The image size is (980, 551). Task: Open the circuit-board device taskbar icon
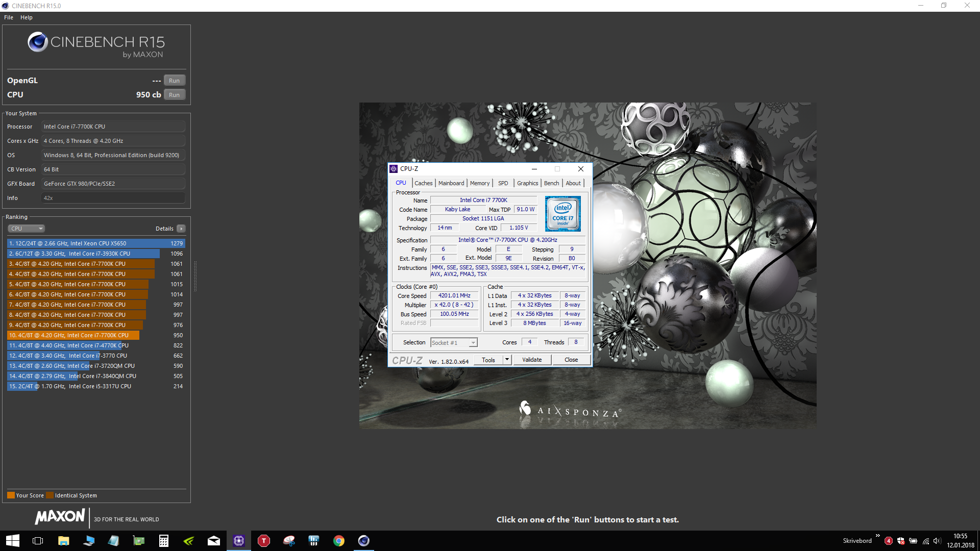pyautogui.click(x=139, y=541)
